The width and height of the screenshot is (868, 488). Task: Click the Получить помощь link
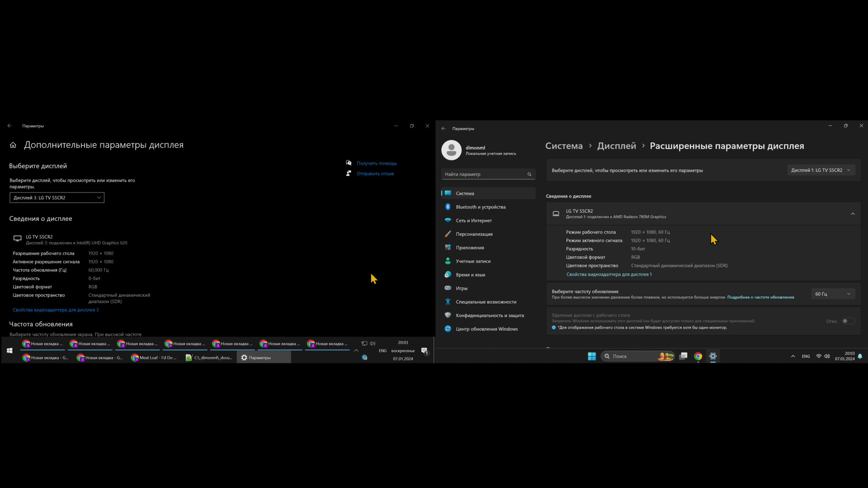pyautogui.click(x=377, y=164)
